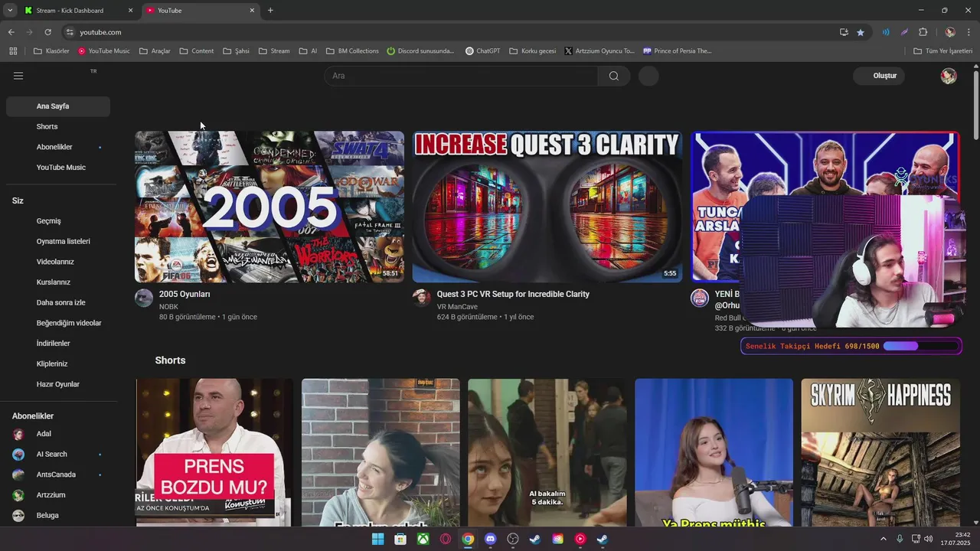
Task: Open the Chrome extensions puzzle icon
Action: click(923, 32)
